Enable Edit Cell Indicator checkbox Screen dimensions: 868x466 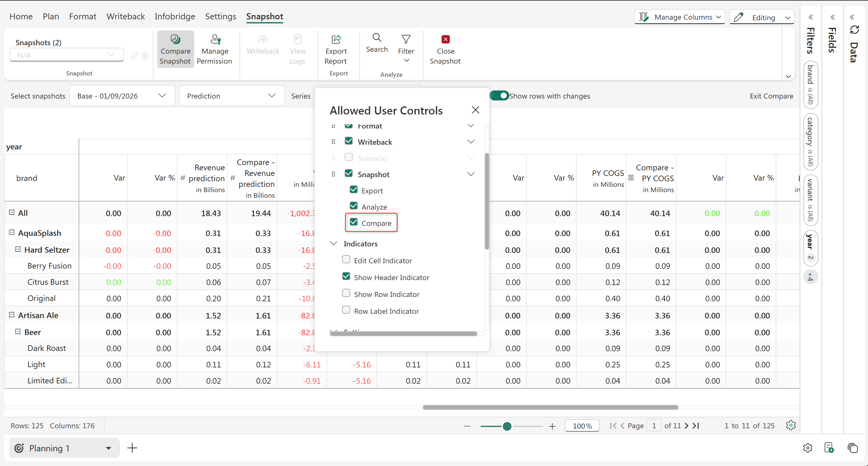click(346, 260)
